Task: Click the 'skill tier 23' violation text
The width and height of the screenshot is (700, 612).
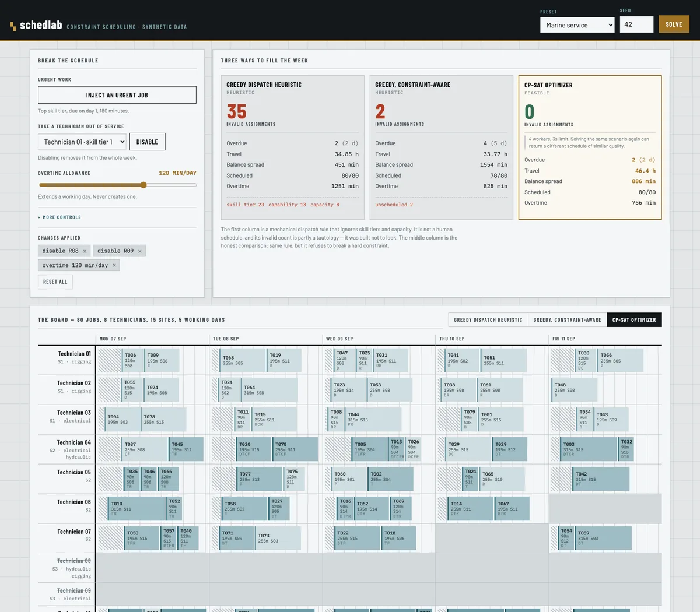Action: [x=245, y=205]
